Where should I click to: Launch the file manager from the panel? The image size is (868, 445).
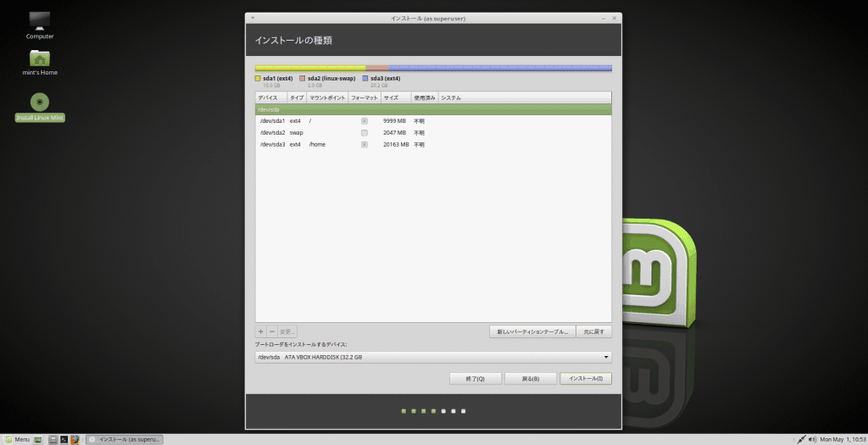pyautogui.click(x=53, y=439)
